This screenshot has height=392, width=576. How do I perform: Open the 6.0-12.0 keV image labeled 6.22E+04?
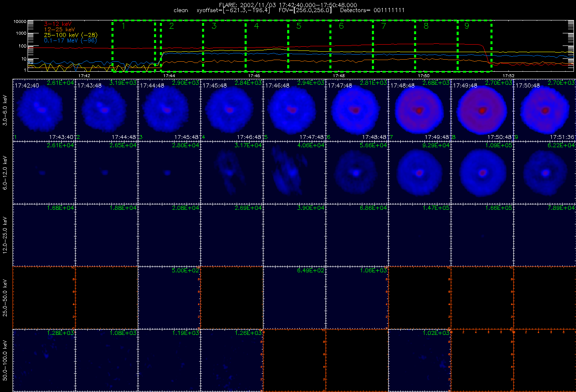[545, 173]
